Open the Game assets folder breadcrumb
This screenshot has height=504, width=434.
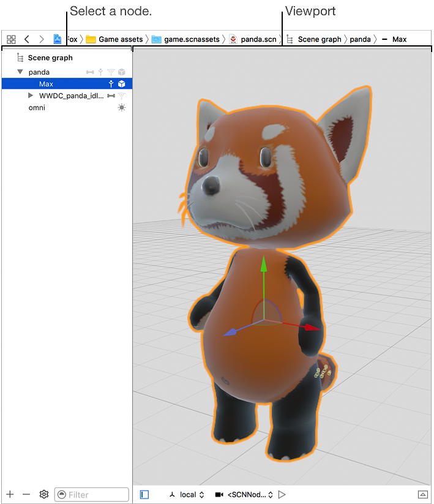pyautogui.click(x=114, y=39)
